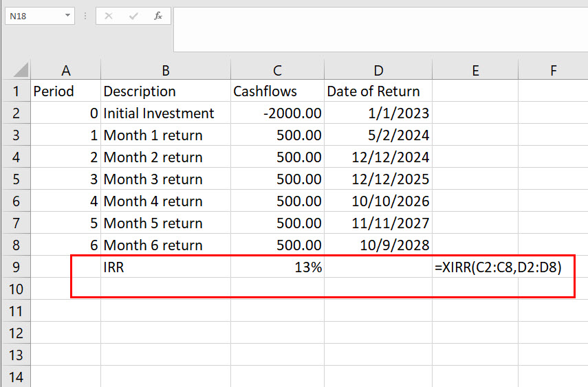Viewport: 588px width, 387px height.
Task: Click the cell containing 13%
Action: pos(277,267)
